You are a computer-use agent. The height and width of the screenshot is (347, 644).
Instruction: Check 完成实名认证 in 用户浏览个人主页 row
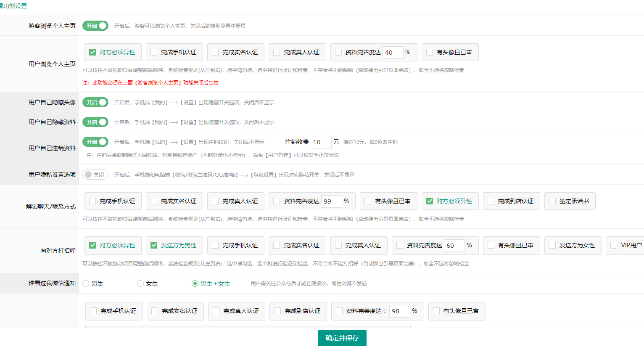click(215, 52)
